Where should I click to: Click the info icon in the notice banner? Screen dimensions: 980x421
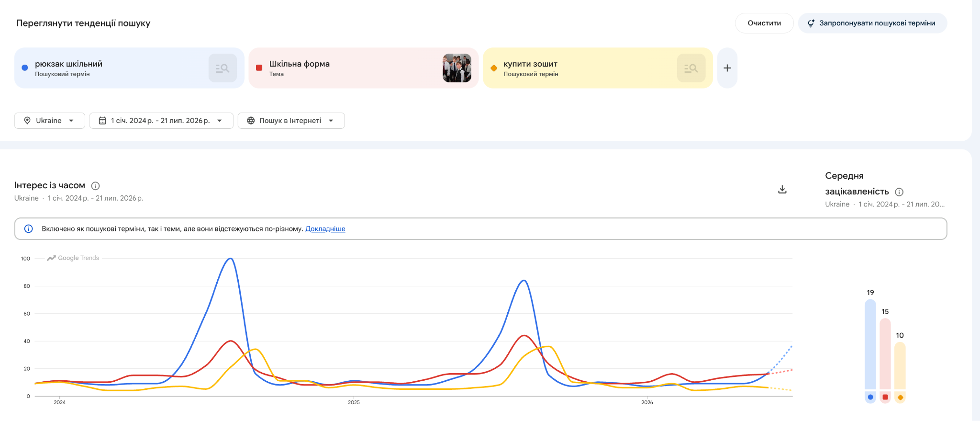(29, 229)
